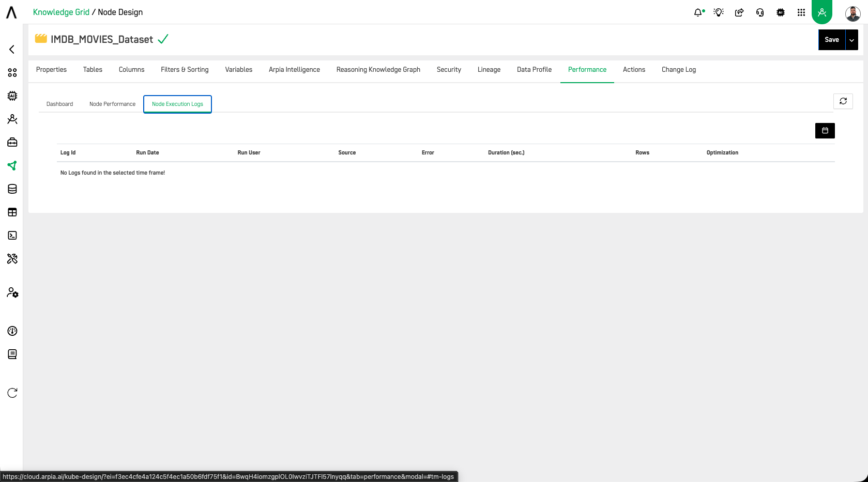Viewport: 868px width, 482px height.
Task: Click the Arpia logo icon
Action: 11,12
